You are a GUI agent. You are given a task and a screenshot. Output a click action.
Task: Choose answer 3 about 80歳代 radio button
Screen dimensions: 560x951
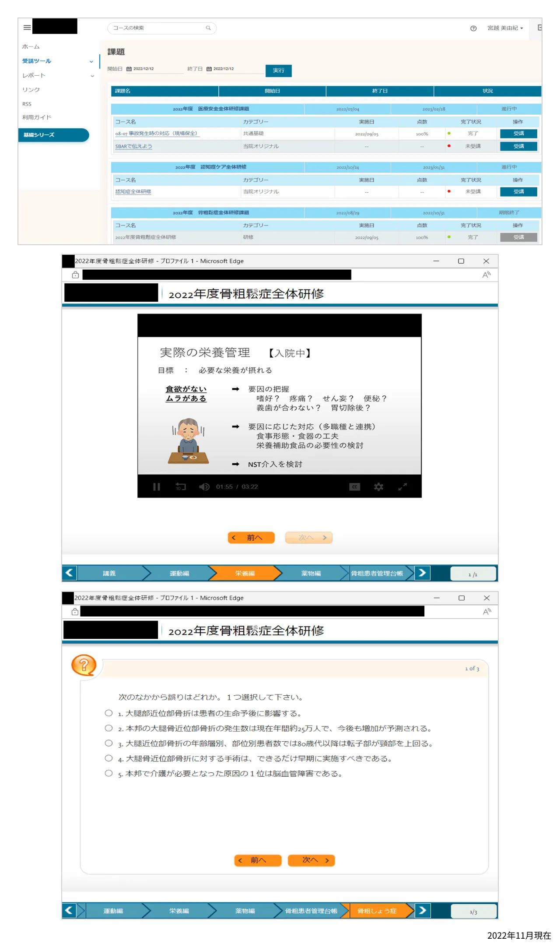click(x=108, y=743)
